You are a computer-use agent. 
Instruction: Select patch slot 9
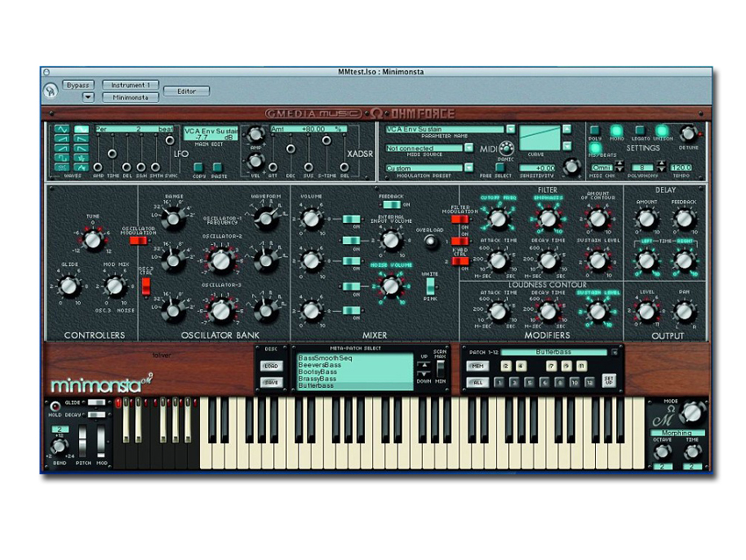[x=567, y=366]
